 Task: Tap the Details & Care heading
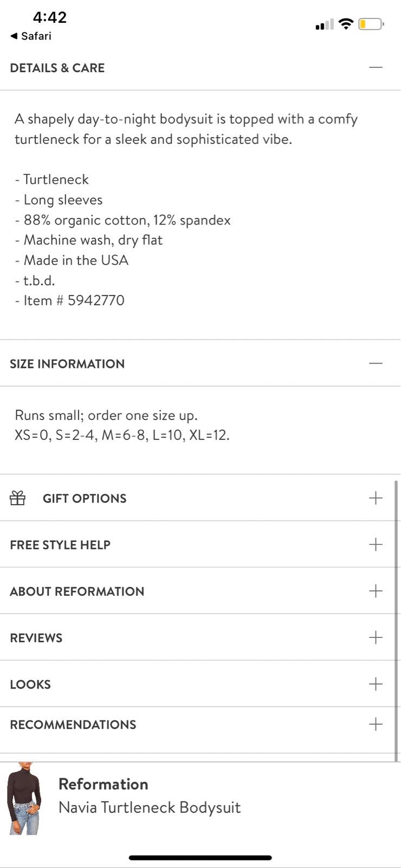click(57, 68)
